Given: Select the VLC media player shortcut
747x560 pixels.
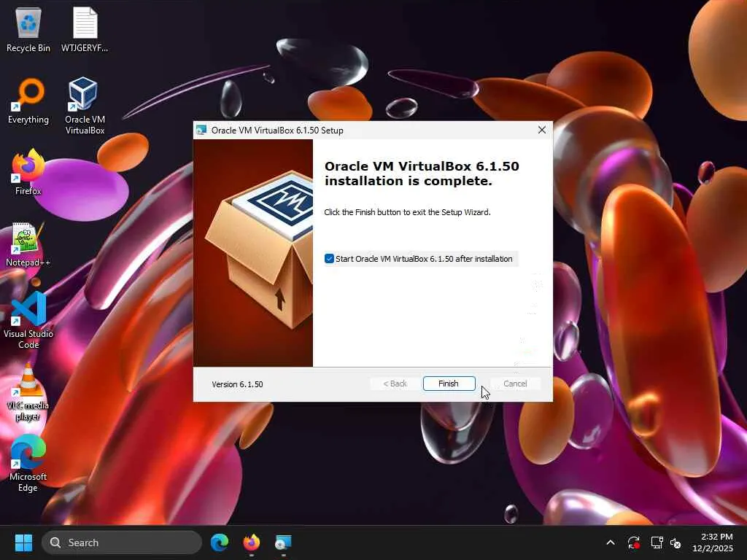Looking at the screenshot, I should [x=28, y=392].
